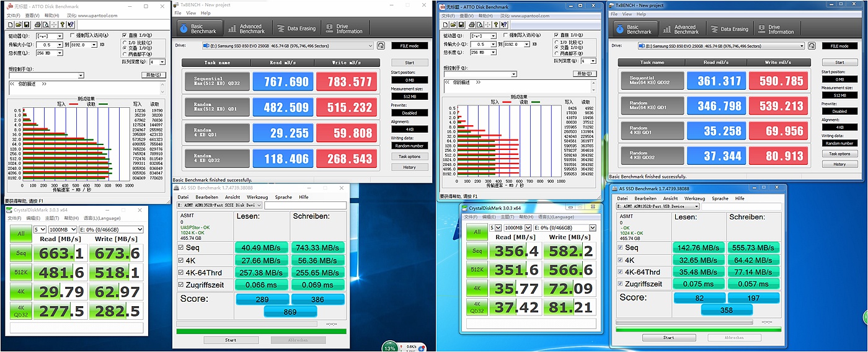
Task: Click Task options in left TxBENCH window
Action: [409, 156]
